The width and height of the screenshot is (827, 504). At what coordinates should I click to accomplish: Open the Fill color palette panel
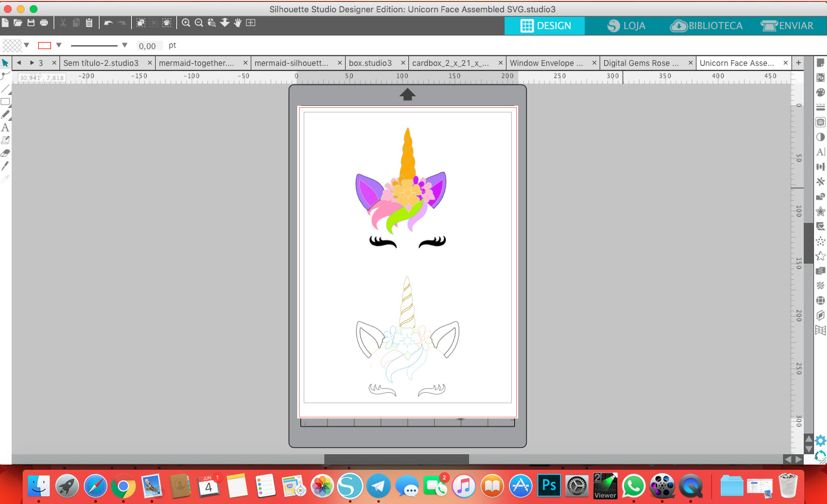point(821,92)
